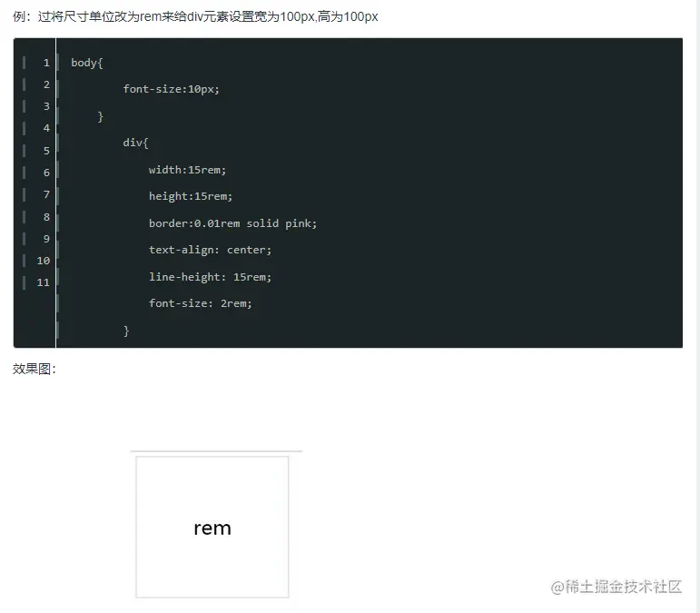Click the 'height:15rem;' code line
The image size is (700, 613).
(x=191, y=196)
